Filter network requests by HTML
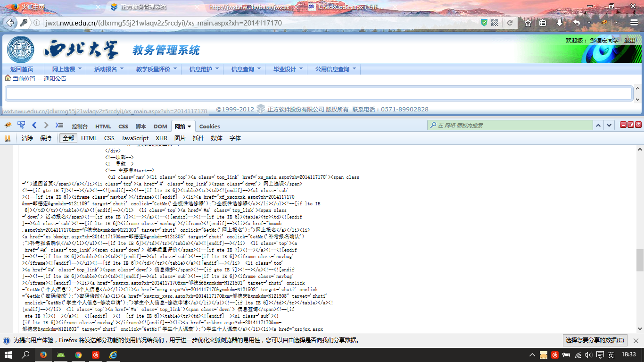Viewport: 644px width, 362px height. coord(89,138)
